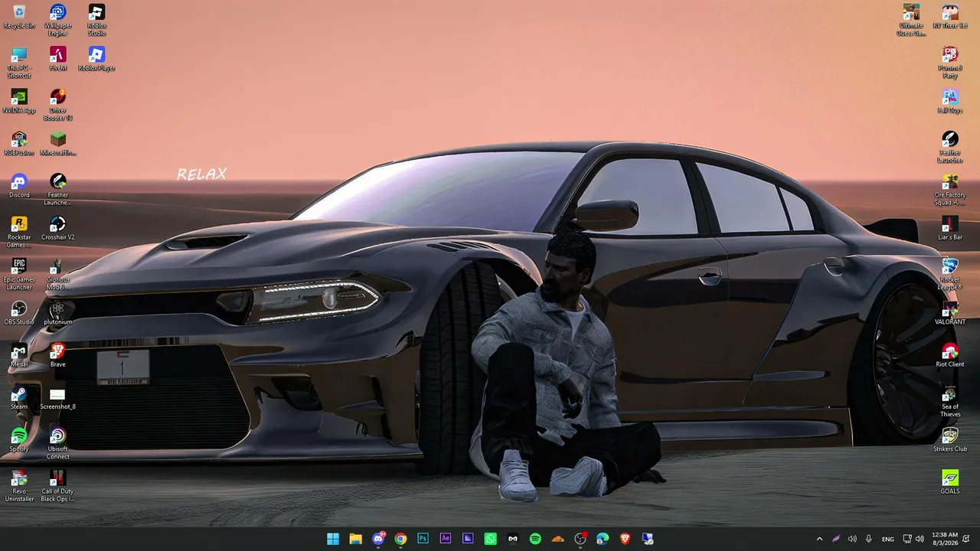Screen dimensions: 980x551
Task: Select the Riot Client shortcut
Action: pyautogui.click(x=950, y=354)
